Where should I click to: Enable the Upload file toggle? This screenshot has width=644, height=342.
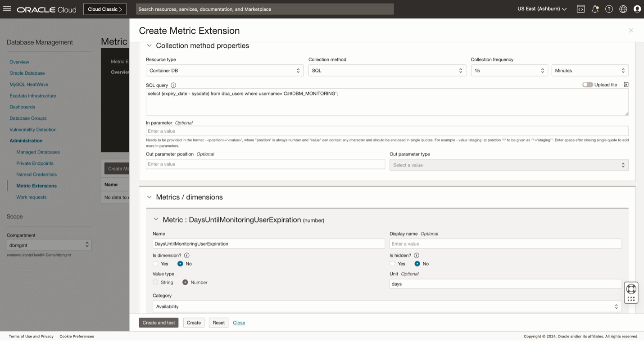(587, 85)
